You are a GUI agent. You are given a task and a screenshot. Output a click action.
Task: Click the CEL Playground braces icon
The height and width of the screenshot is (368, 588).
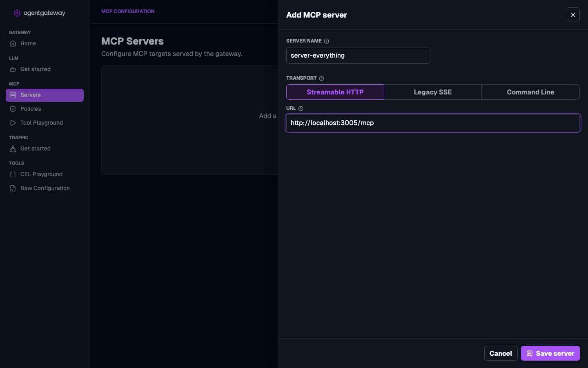pos(13,174)
